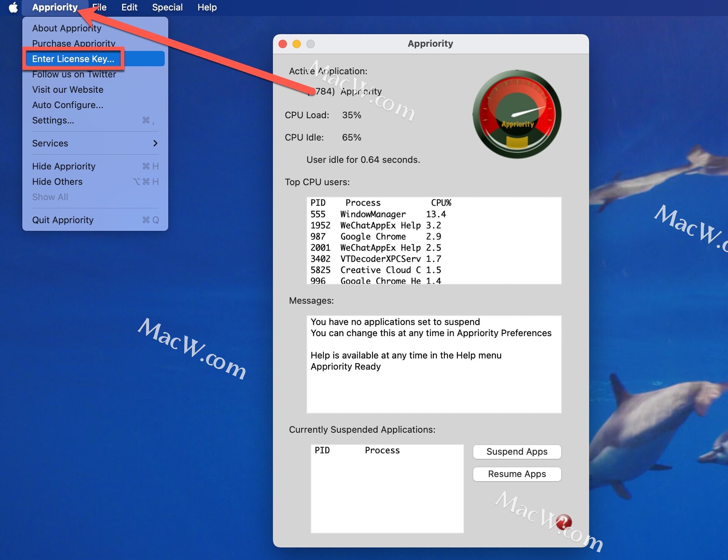Choose Visit our Website

pos(95,89)
